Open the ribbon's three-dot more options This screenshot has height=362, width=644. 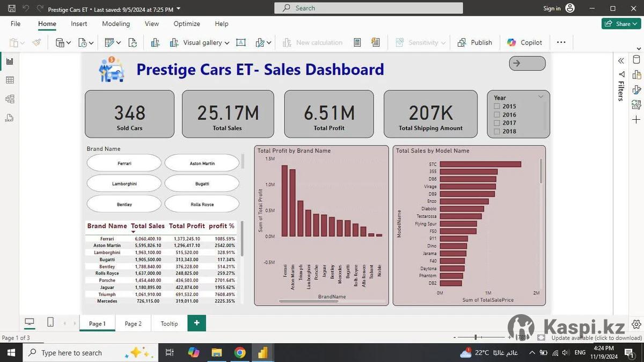[561, 42]
